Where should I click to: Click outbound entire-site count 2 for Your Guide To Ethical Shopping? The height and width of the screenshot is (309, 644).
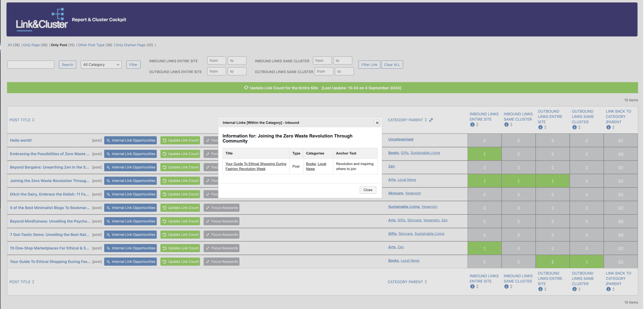[552, 262]
